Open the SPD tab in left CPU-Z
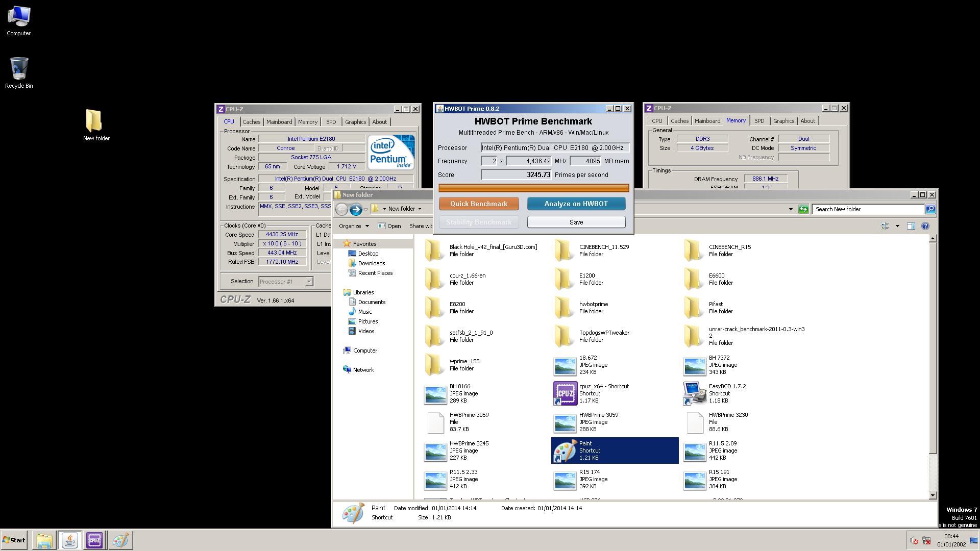 click(331, 122)
